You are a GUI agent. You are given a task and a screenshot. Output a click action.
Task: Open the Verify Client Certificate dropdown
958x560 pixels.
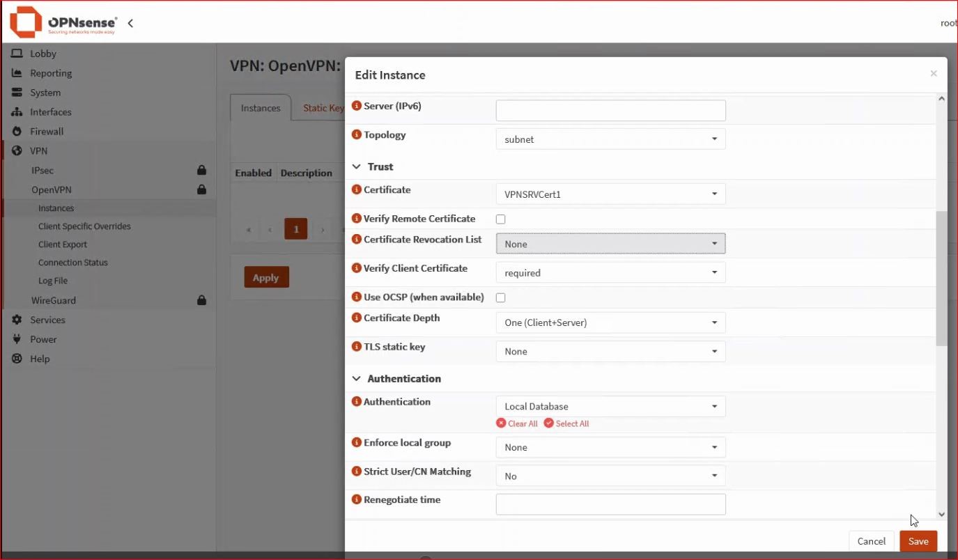click(610, 273)
